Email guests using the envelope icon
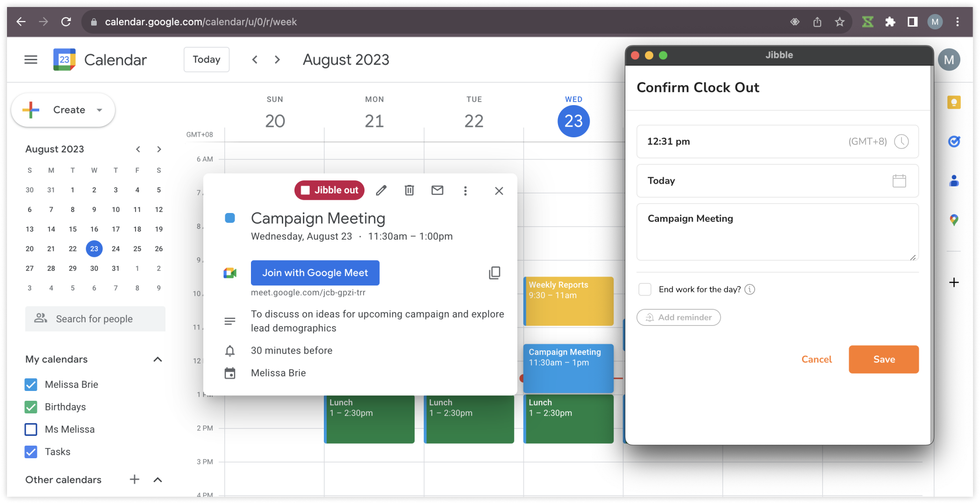This screenshot has height=504, width=980. tap(437, 191)
